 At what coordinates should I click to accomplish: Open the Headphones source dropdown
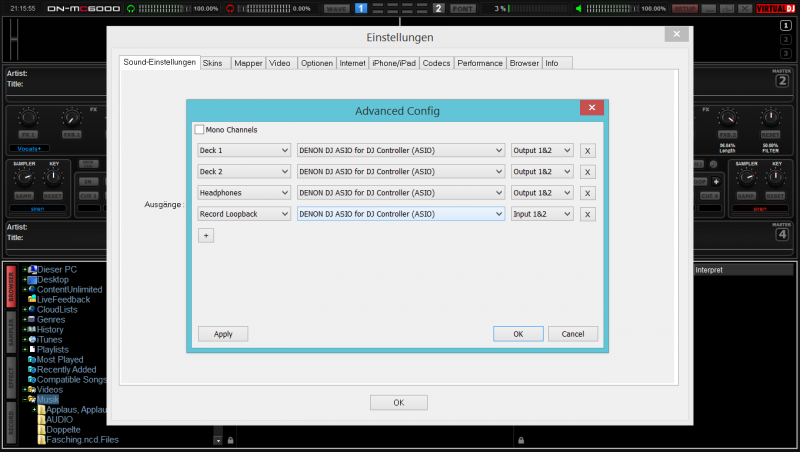(x=244, y=193)
